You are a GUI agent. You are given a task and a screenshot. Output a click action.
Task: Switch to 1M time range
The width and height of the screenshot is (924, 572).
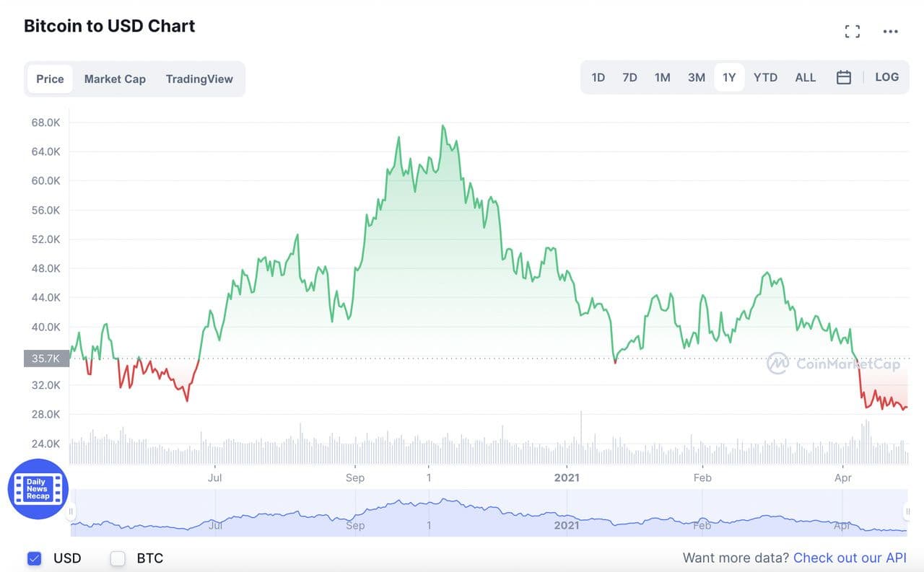coord(662,77)
